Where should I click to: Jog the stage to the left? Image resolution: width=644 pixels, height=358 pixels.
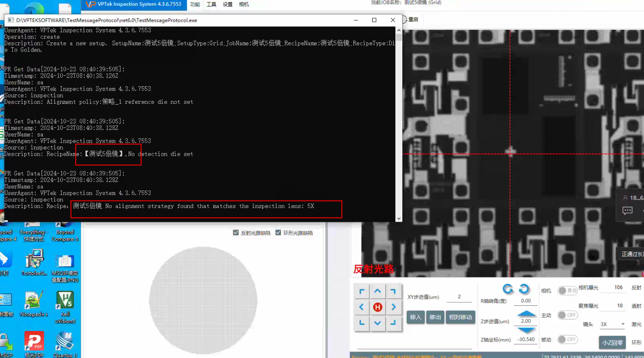coord(362,307)
